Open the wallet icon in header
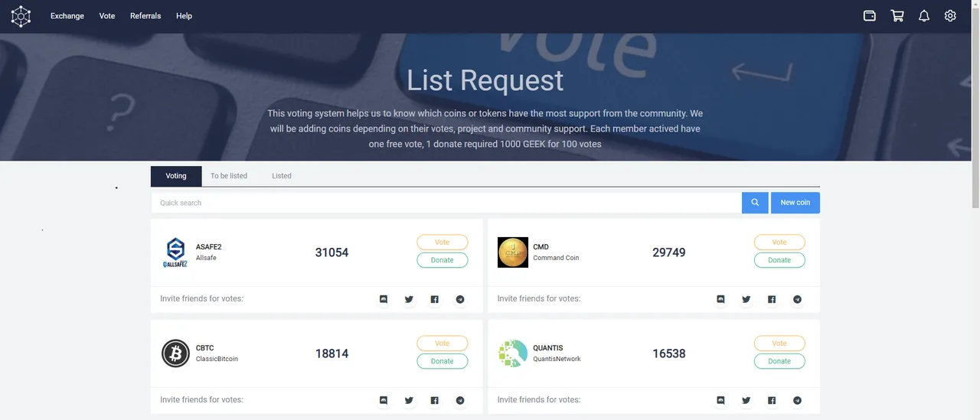This screenshot has width=980, height=420. (x=870, y=15)
